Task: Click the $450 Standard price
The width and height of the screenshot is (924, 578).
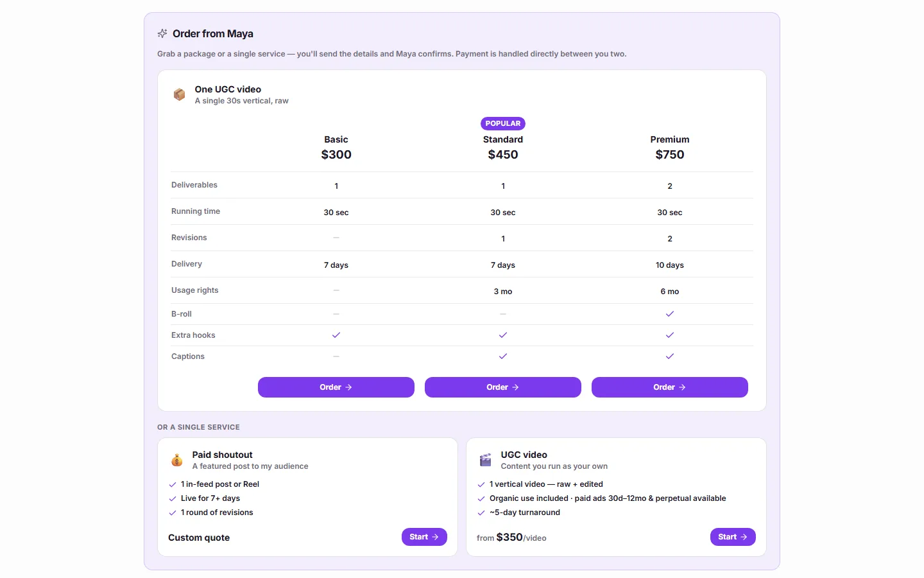Action: [503, 155]
